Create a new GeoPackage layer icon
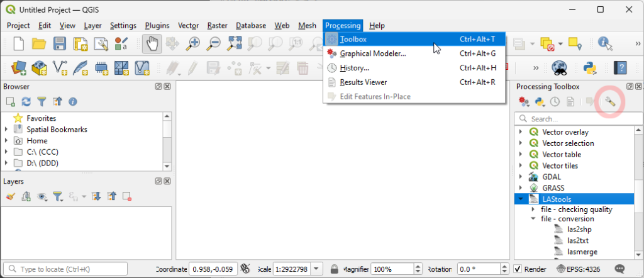Screen dimensions: 644x278 [x=40, y=68]
